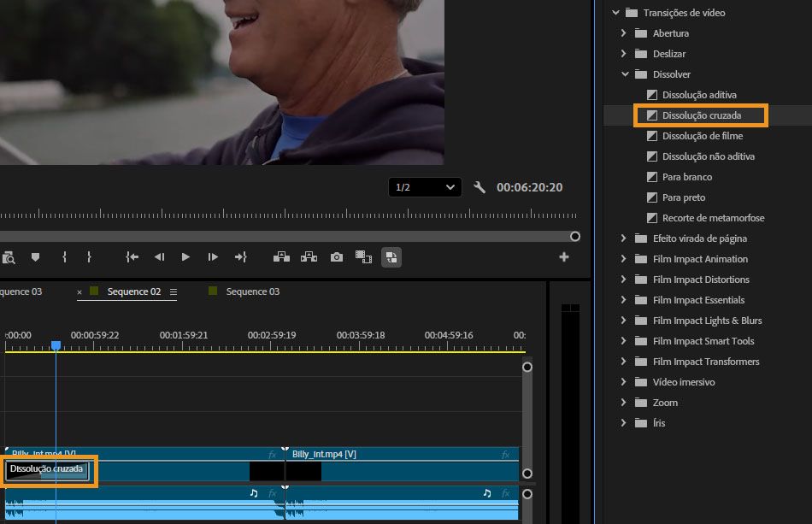The height and width of the screenshot is (524, 812).
Task: Click the Go to In Point icon
Action: click(132, 256)
